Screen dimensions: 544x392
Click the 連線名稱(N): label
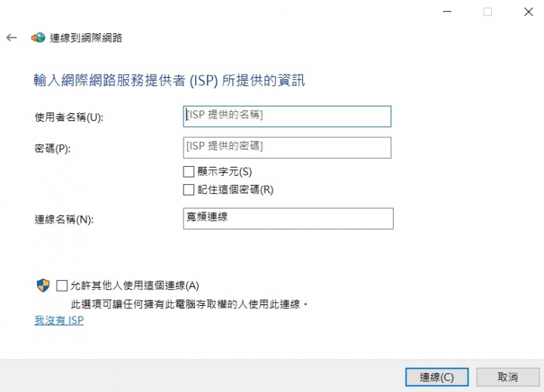tap(64, 220)
